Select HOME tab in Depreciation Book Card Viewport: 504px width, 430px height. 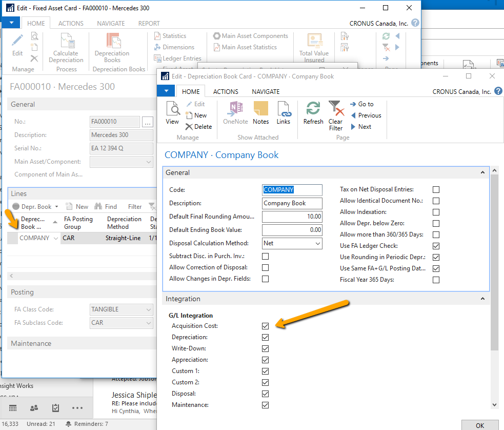pos(191,92)
